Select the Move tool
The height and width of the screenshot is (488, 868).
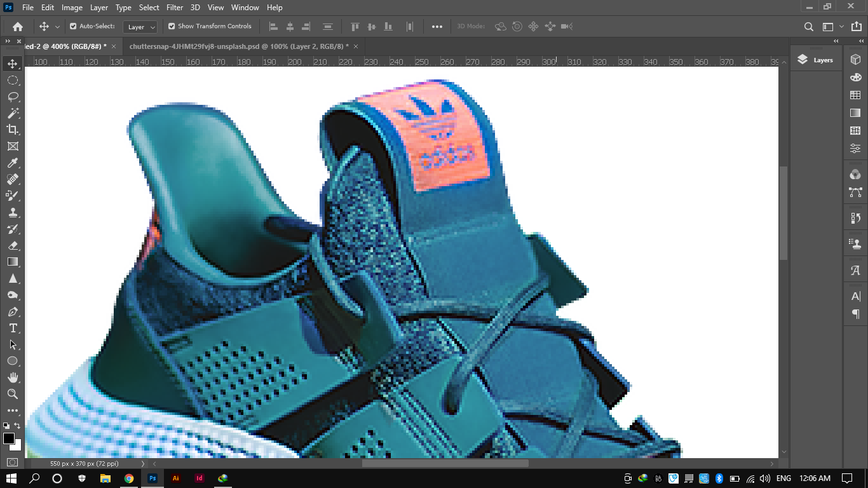tap(13, 63)
